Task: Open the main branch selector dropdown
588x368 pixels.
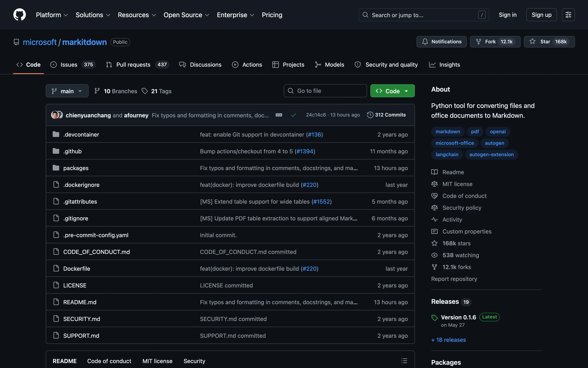Action: pyautogui.click(x=67, y=91)
